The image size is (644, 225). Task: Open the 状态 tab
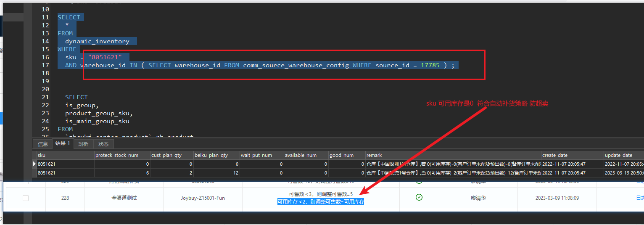pos(103,144)
